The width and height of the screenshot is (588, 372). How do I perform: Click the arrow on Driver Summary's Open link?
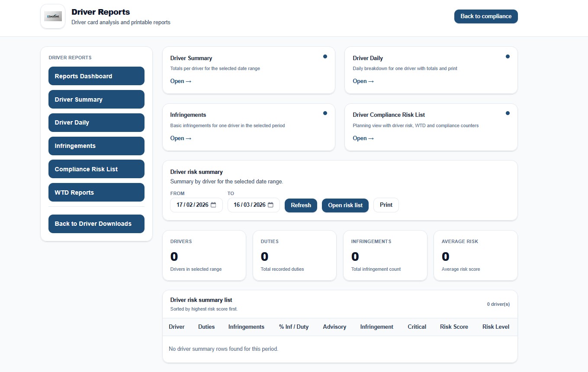(188, 81)
